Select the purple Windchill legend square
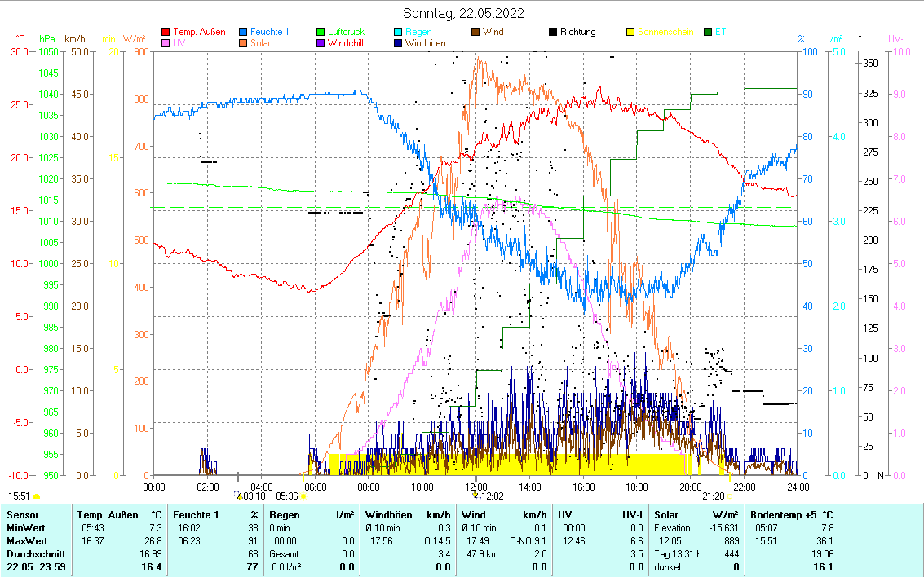 (321, 43)
